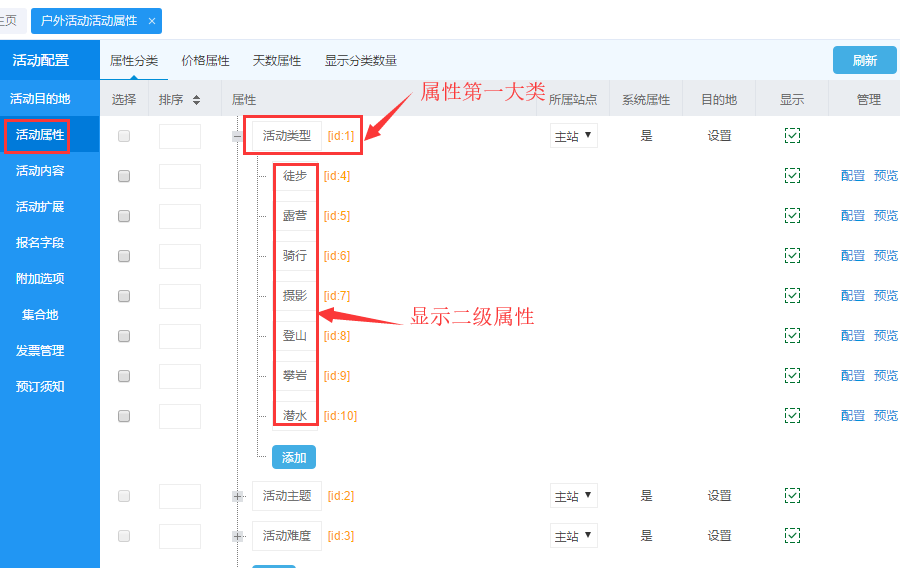900x568 pixels.
Task: Expand the 活动难度 tree node
Action: pos(238,536)
